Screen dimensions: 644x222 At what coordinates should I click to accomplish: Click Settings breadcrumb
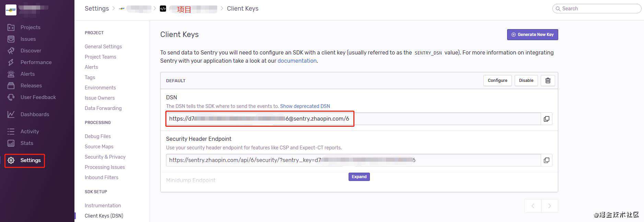coord(97,9)
